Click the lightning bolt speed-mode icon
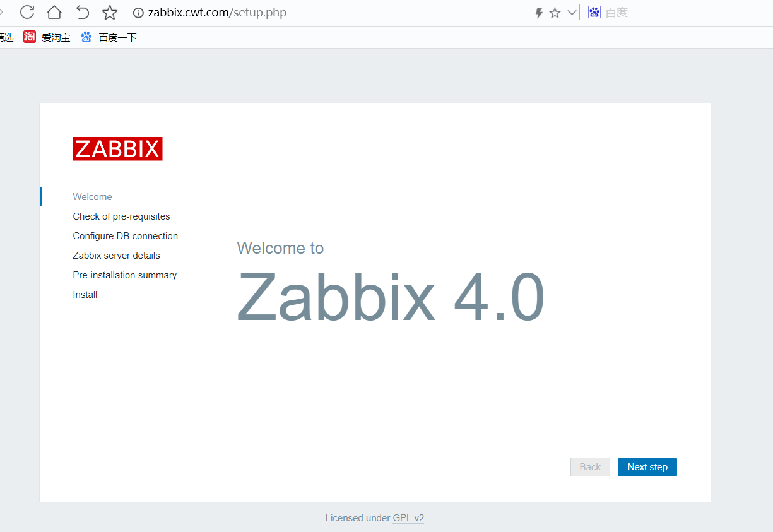This screenshot has height=532, width=773. tap(539, 13)
